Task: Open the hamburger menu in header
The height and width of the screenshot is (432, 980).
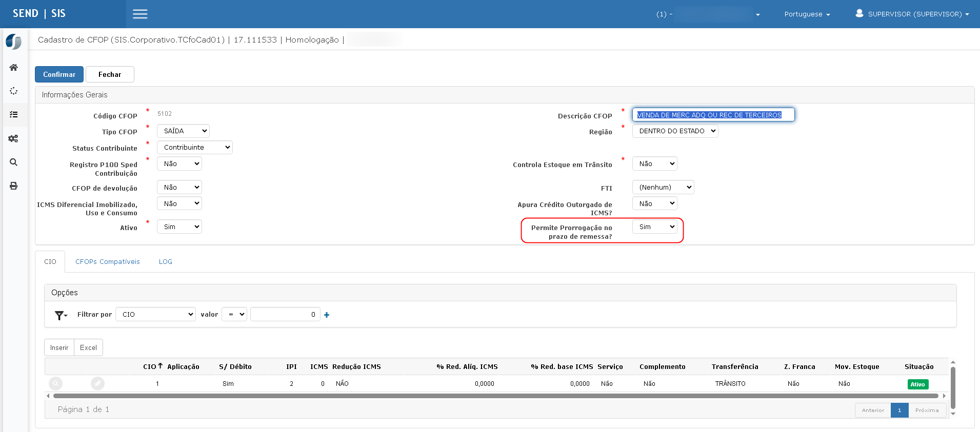Action: click(140, 14)
